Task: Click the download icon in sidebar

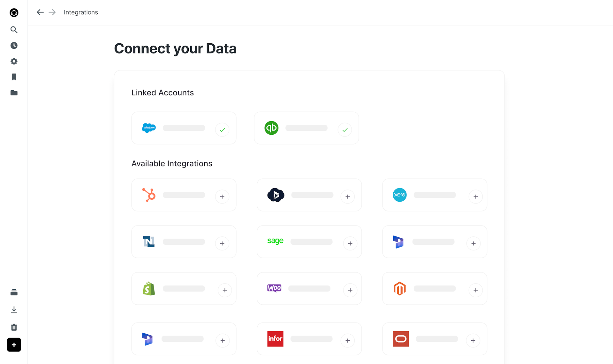Action: (x=14, y=310)
